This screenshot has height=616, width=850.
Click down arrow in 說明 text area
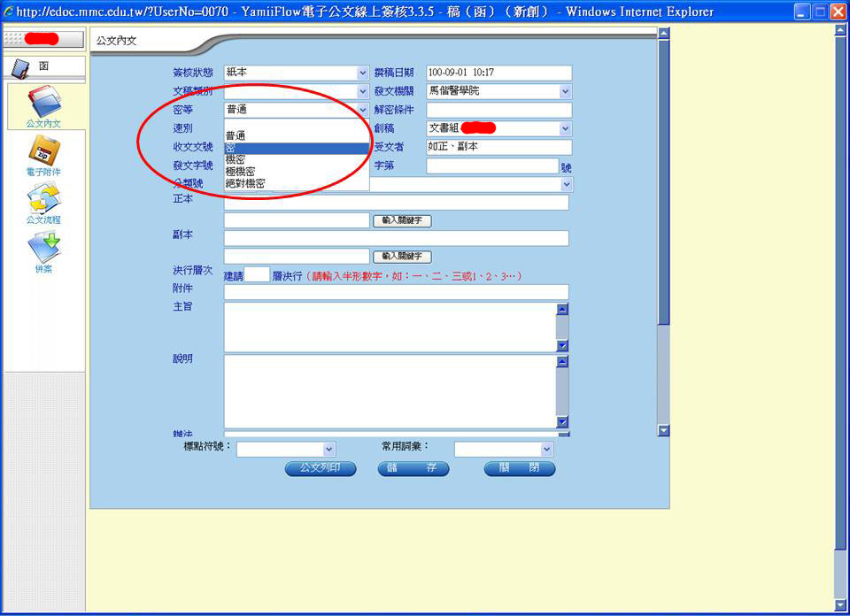(x=562, y=421)
